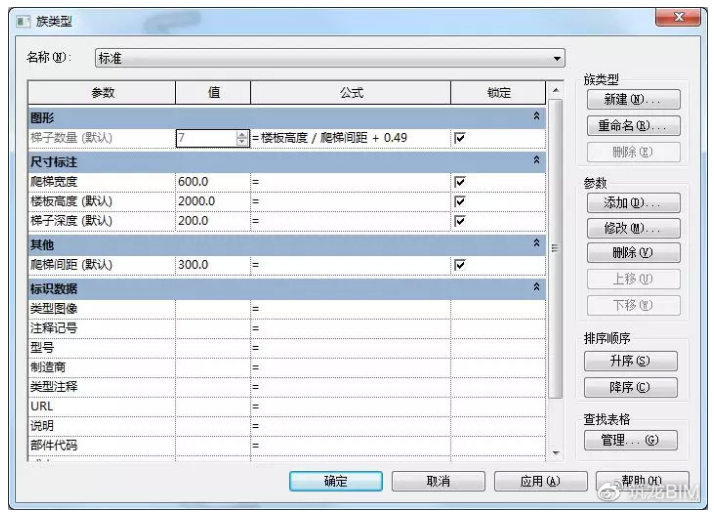Select the 型号 parameter row
Screen dimensions: 714x512
click(x=286, y=348)
